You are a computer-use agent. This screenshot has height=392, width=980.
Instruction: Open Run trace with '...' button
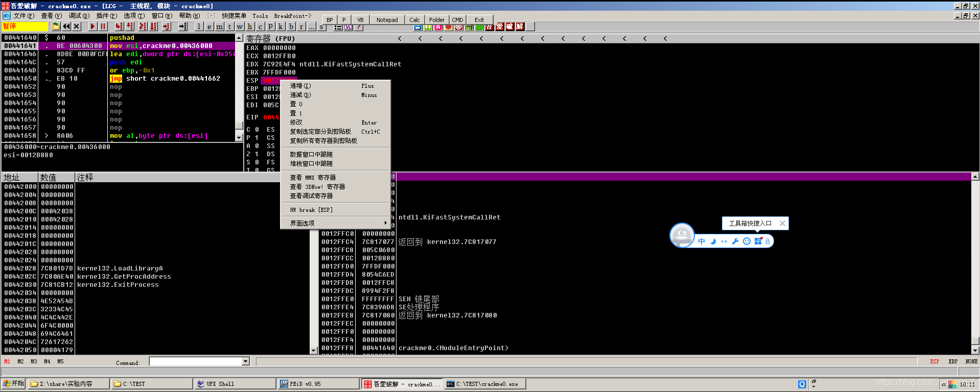pyautogui.click(x=312, y=27)
